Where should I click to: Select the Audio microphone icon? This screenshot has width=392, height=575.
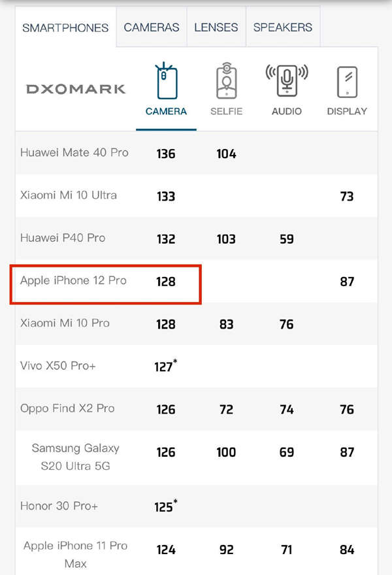287,80
